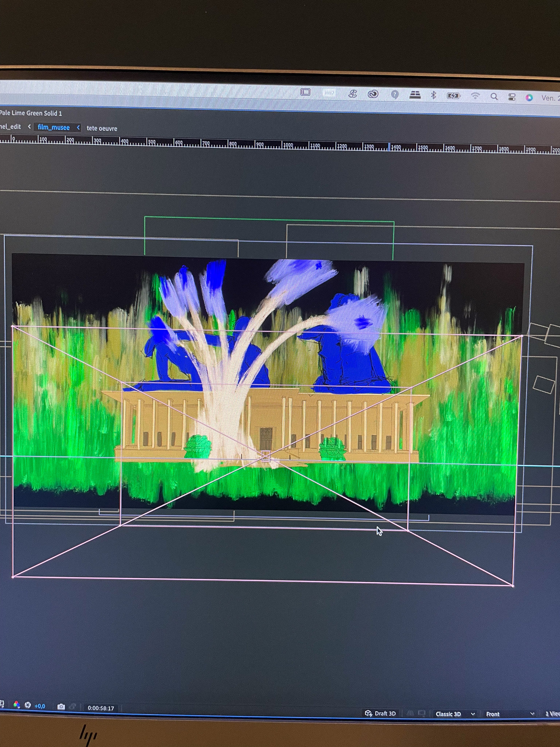
Task: Select the right green bush on building
Action: (x=332, y=449)
